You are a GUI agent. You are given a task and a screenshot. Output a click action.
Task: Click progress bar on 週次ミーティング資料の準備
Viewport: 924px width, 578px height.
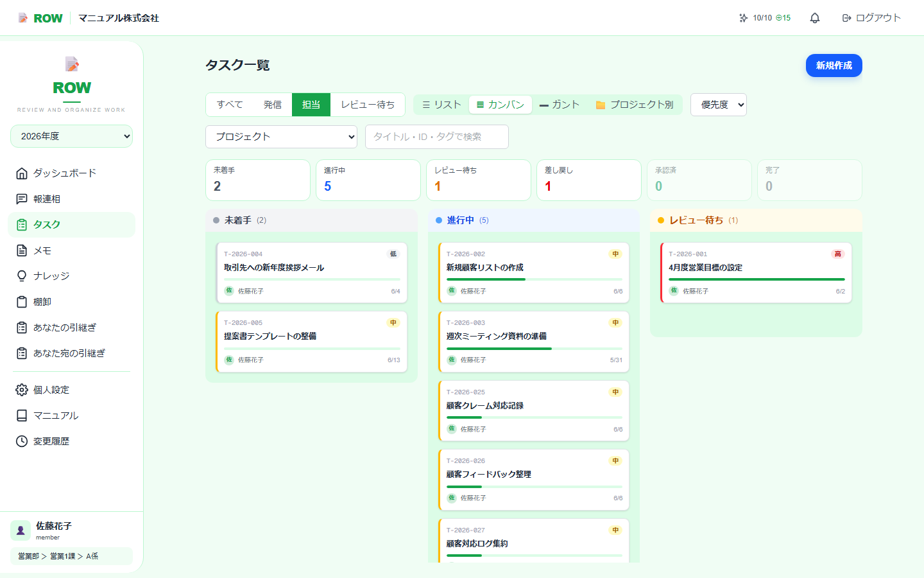coord(535,348)
